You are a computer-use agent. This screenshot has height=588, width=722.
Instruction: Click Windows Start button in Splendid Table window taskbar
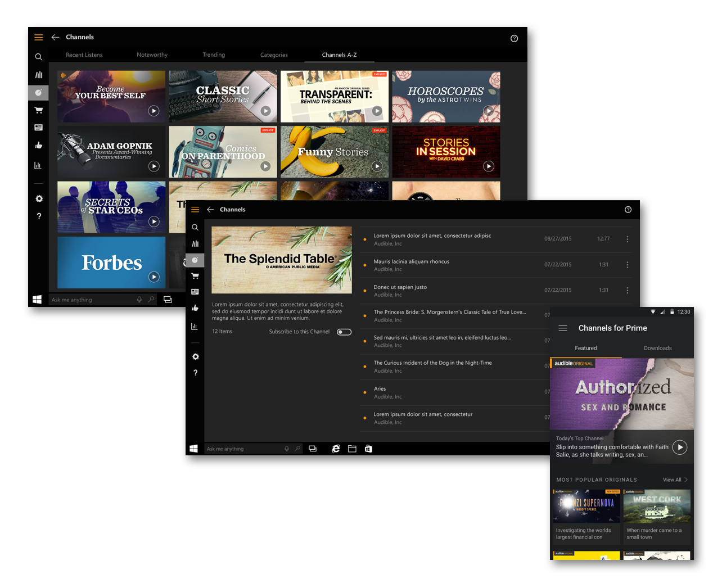193,449
